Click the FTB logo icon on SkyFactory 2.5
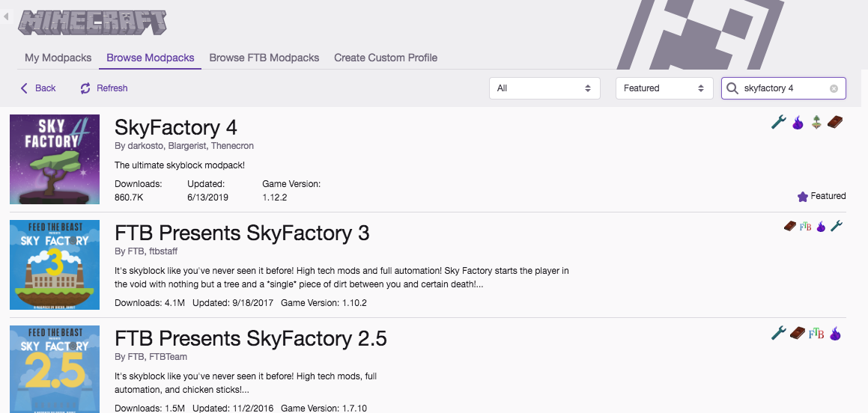 coord(816,334)
